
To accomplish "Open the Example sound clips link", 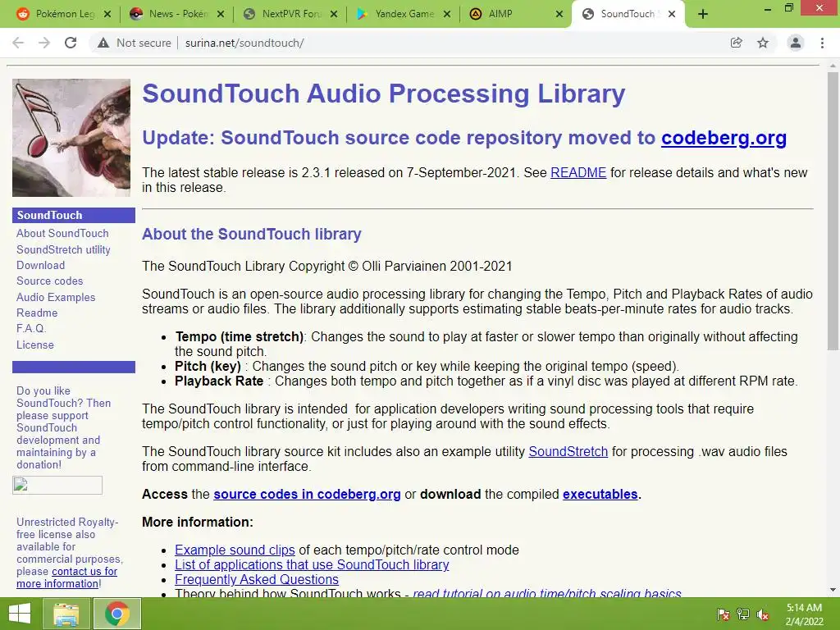I will tap(235, 550).
